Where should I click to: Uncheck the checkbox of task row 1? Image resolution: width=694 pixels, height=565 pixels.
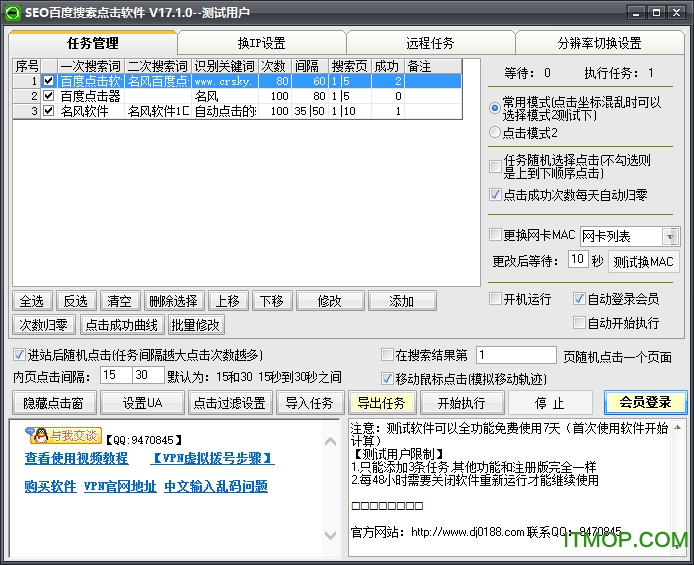click(x=49, y=81)
